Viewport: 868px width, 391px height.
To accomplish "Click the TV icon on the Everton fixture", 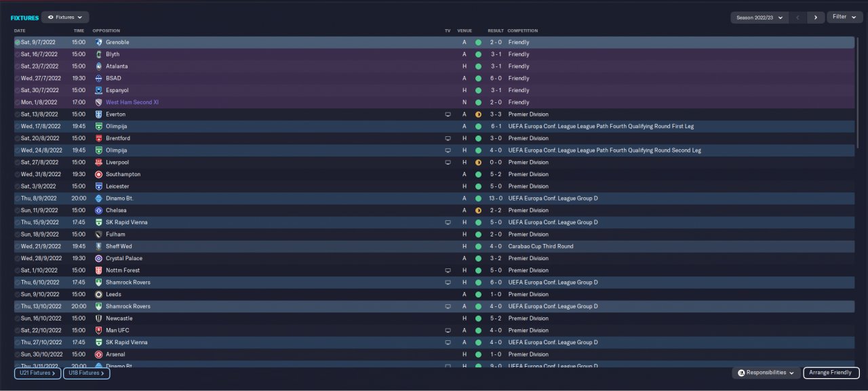I will pyautogui.click(x=448, y=115).
